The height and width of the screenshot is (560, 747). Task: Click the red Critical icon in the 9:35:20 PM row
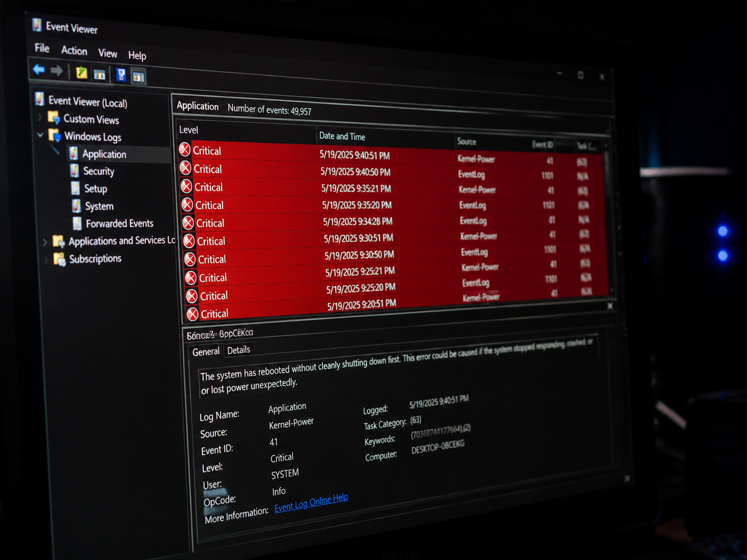187,205
